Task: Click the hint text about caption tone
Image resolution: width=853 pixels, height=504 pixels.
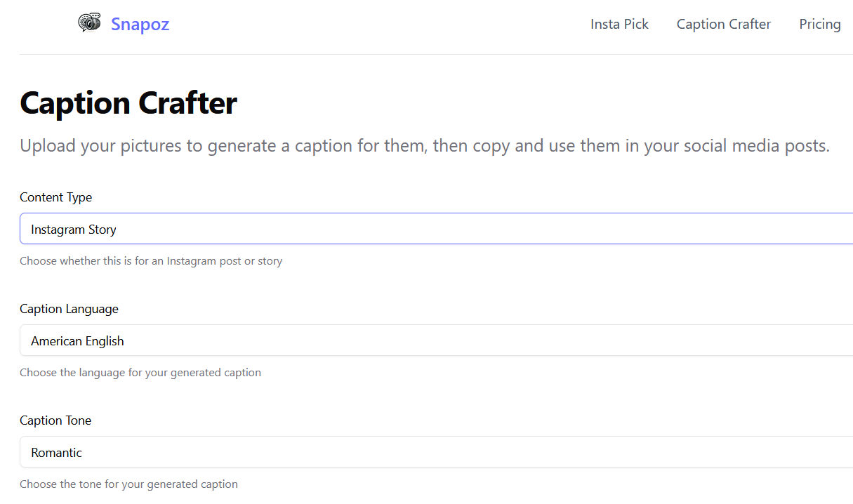Action: pos(128,484)
